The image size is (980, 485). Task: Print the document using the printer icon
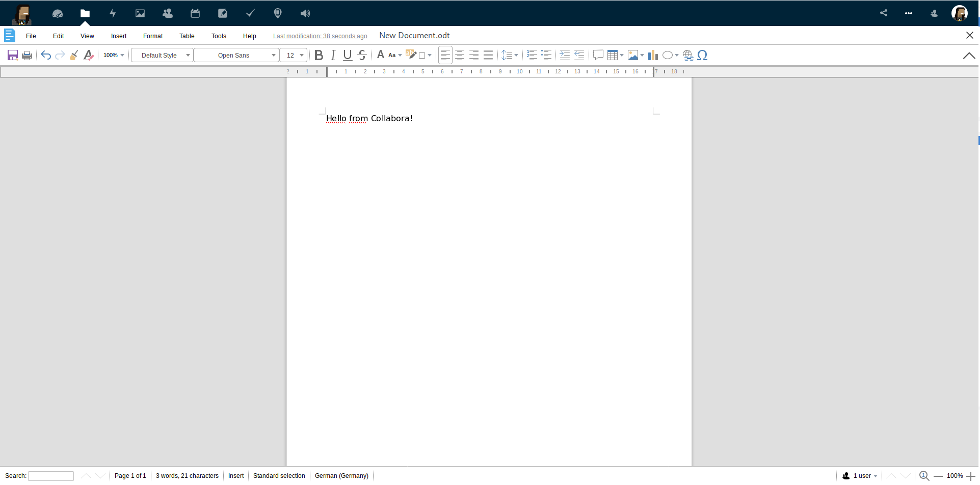pyautogui.click(x=27, y=55)
